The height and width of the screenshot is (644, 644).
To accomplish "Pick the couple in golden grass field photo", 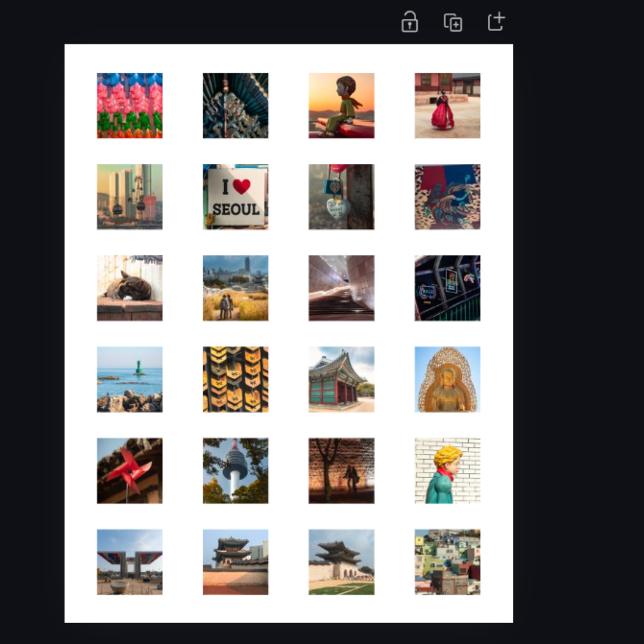I will point(236,288).
